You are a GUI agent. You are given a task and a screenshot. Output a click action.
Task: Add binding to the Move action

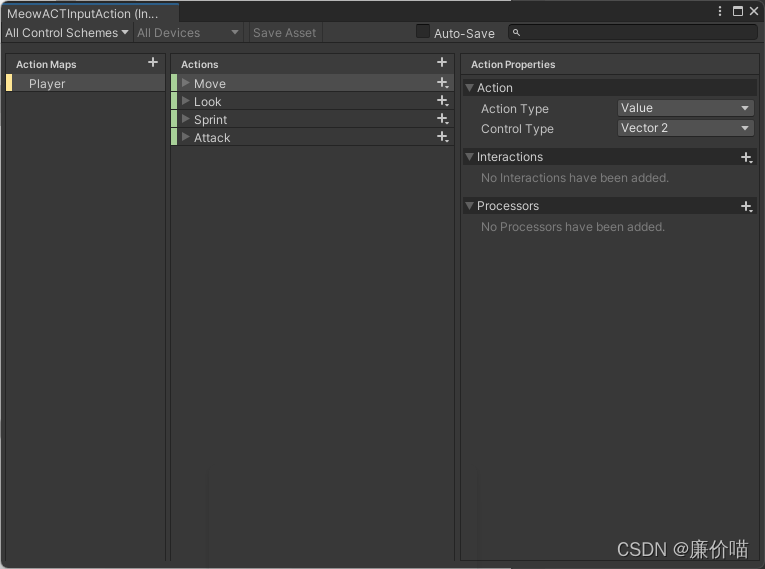coord(443,83)
